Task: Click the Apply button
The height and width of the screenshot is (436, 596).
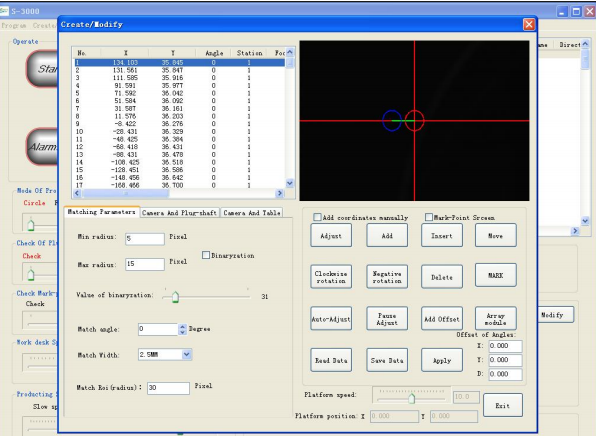Action: (442, 360)
